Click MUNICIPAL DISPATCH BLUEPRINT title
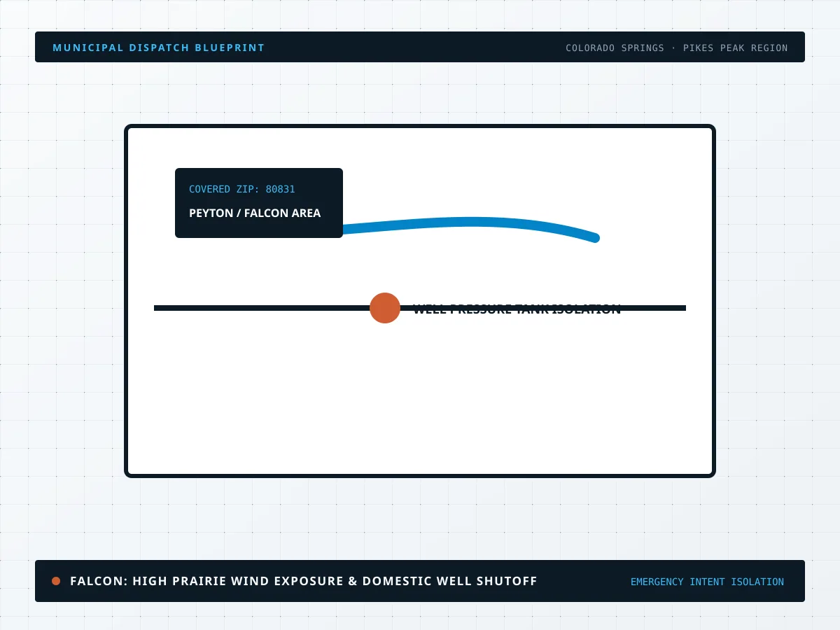 click(159, 48)
